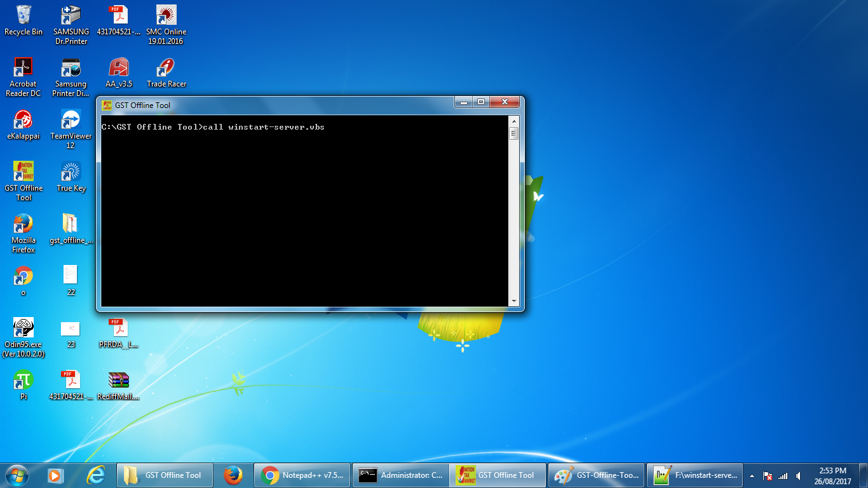868x488 pixels.
Task: Select the True Key desktop icon
Action: coord(71,177)
